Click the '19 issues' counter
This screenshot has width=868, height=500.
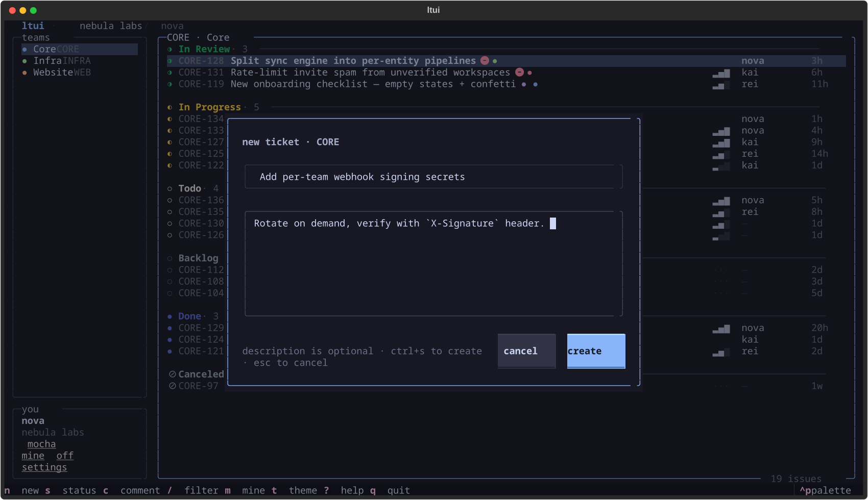click(796, 479)
